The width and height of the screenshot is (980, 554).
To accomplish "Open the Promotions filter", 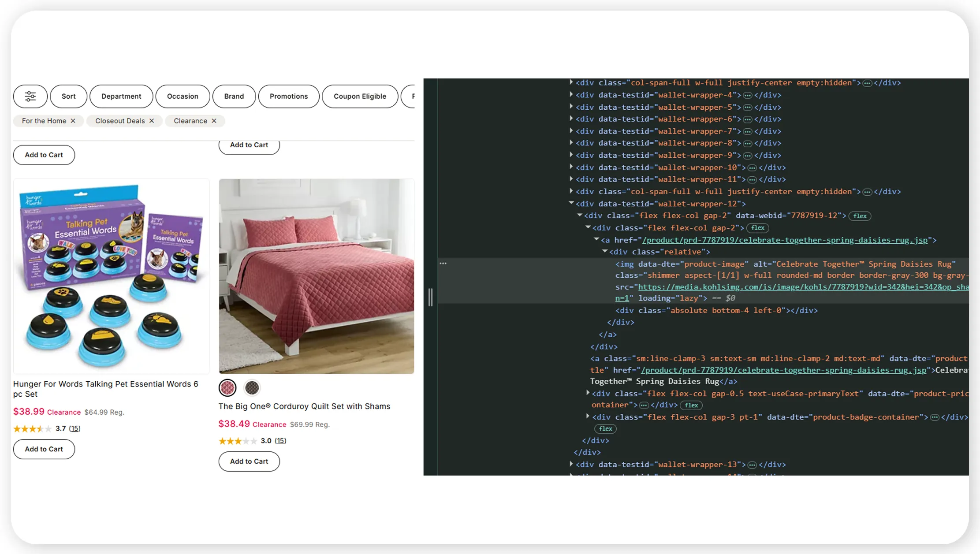I will point(289,96).
